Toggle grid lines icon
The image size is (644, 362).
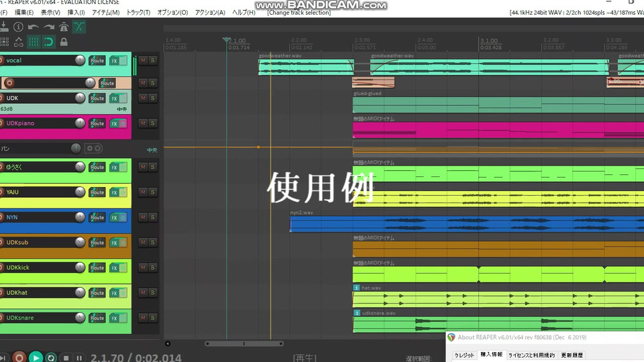pos(34,42)
